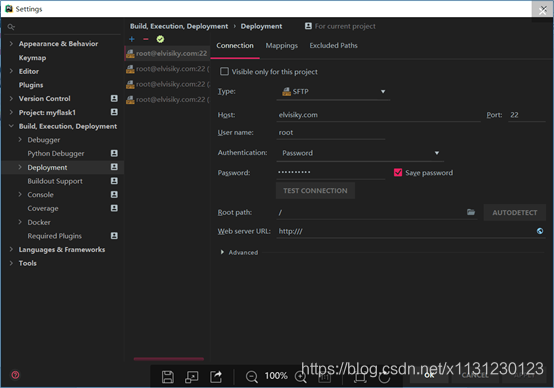
Task: Zoom out with the minus magnifier icon
Action: (252, 377)
